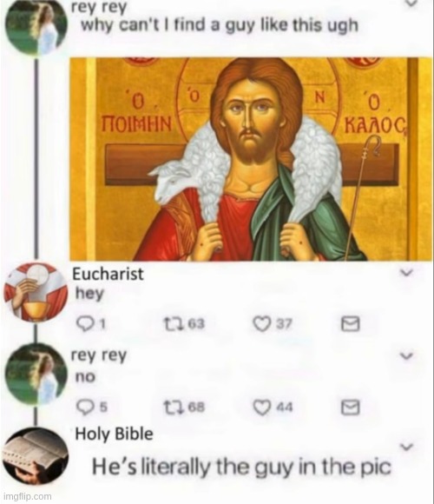Like Eucharist's "hey" tweet
This screenshot has width=434, height=504.
click(261, 323)
